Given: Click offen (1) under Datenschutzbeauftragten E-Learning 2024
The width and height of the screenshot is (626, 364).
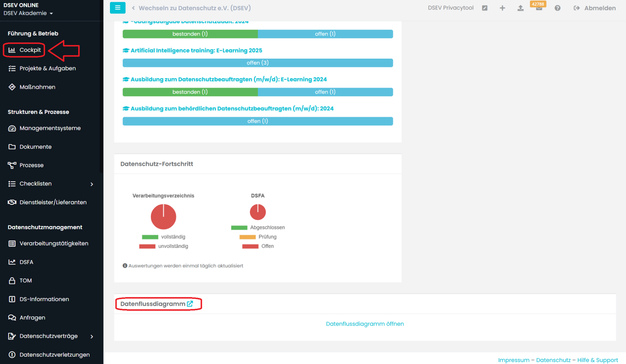Looking at the screenshot, I should coord(326,92).
